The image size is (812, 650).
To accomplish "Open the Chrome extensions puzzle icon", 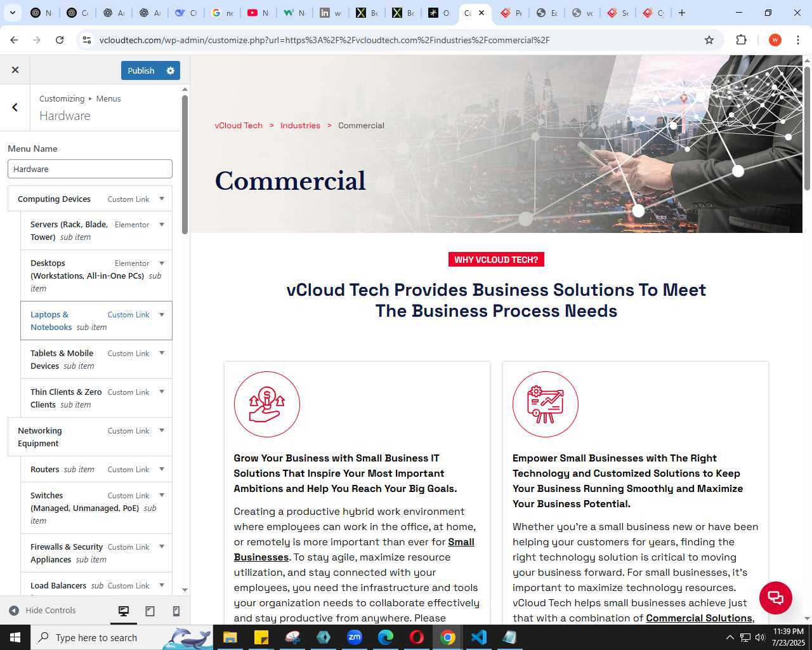I will [741, 40].
